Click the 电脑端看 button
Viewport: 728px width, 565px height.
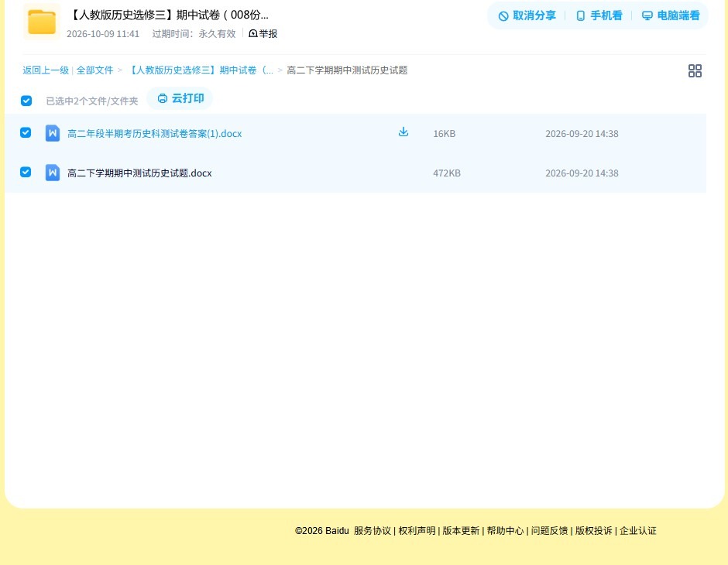pos(671,15)
